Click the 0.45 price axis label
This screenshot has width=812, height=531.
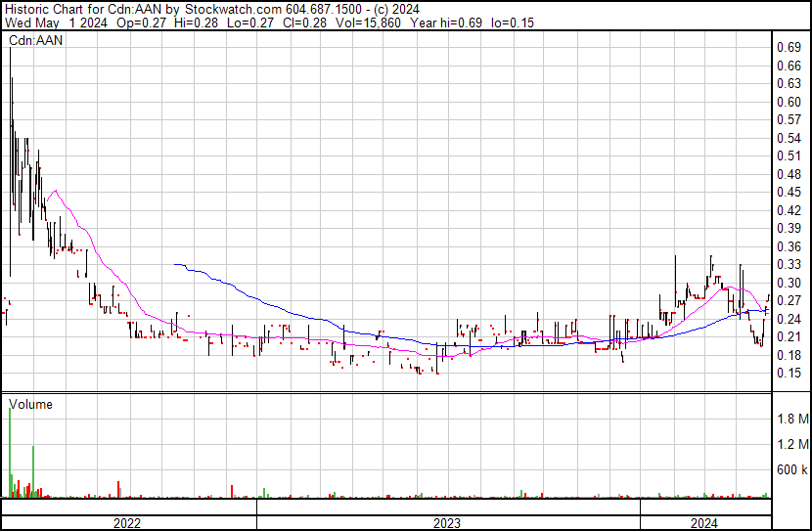point(789,192)
